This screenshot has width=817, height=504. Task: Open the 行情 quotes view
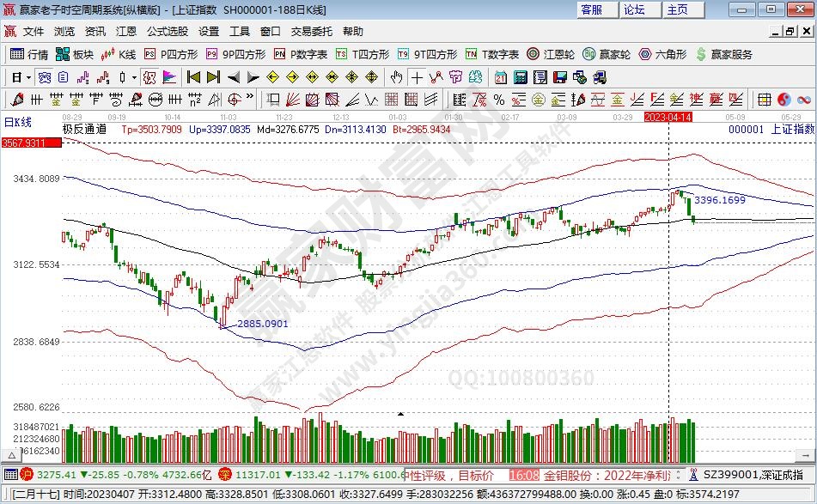(x=29, y=54)
